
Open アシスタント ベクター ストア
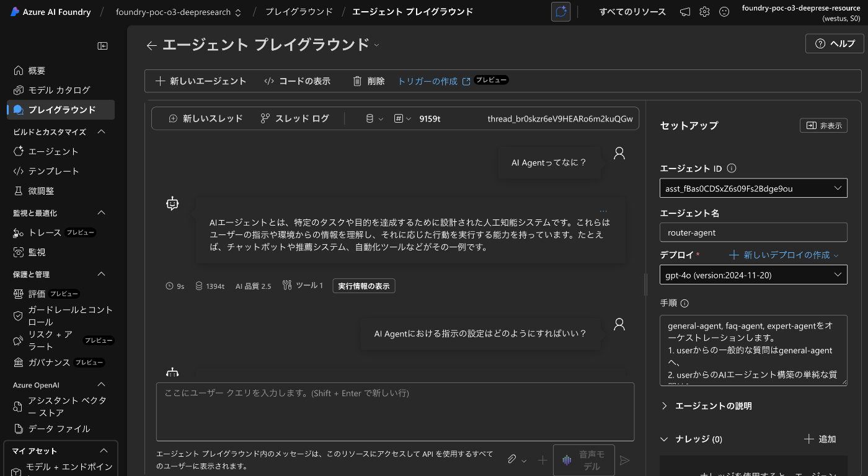coord(61,407)
